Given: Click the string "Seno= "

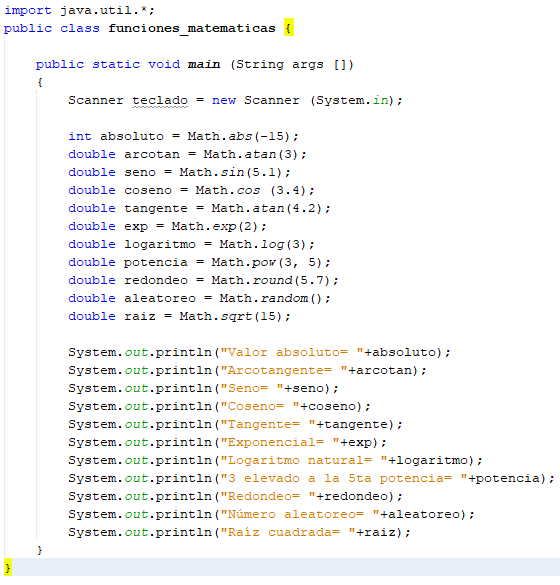Looking at the screenshot, I should [252, 388].
